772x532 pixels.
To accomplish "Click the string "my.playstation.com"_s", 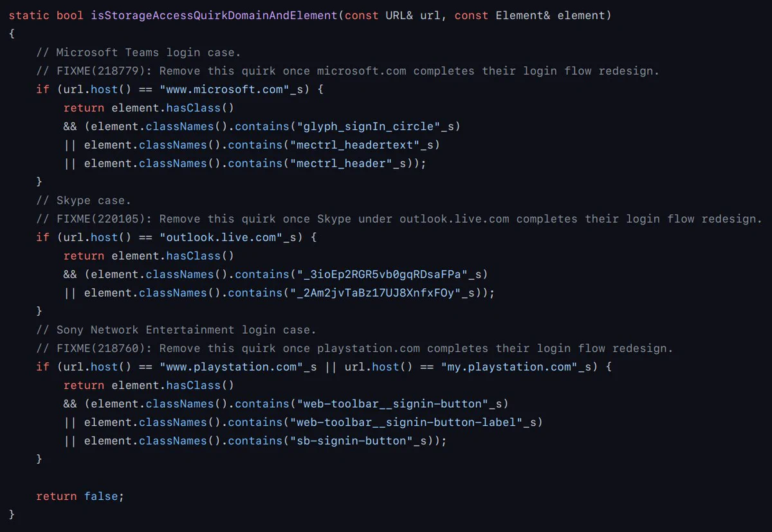I will (x=516, y=367).
